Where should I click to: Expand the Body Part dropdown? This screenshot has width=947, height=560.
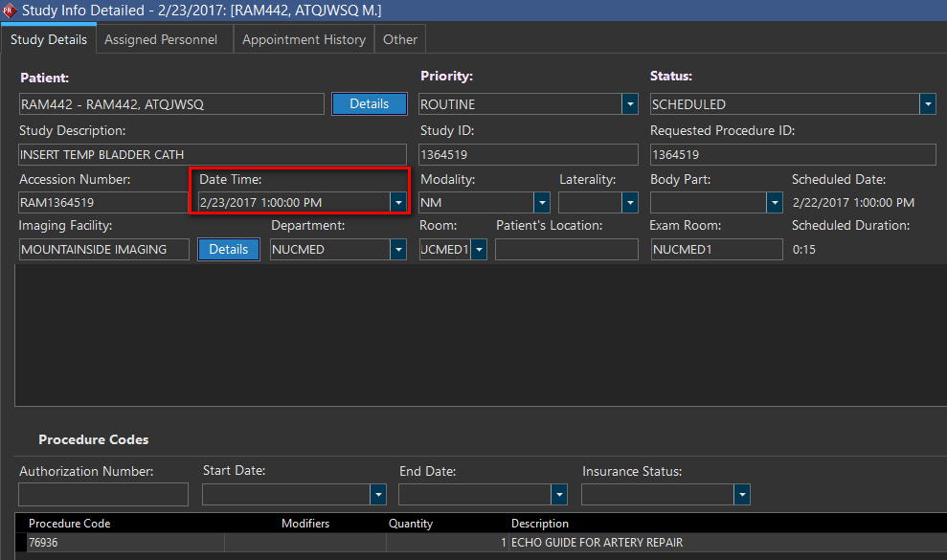tap(775, 203)
